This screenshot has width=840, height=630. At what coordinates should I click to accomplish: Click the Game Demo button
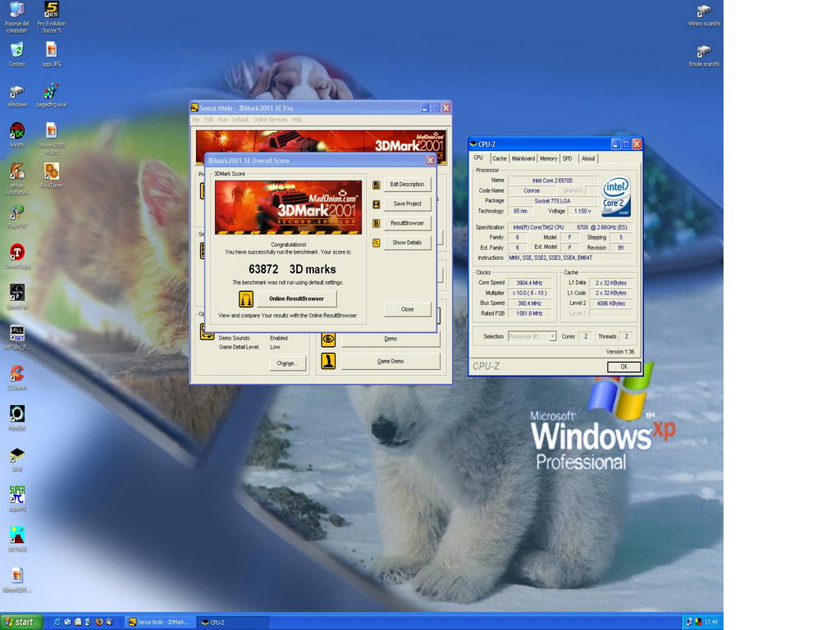click(390, 361)
